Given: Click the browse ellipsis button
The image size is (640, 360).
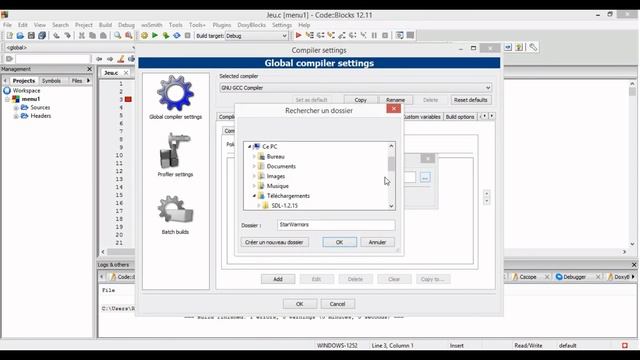Looking at the screenshot, I should [425, 178].
